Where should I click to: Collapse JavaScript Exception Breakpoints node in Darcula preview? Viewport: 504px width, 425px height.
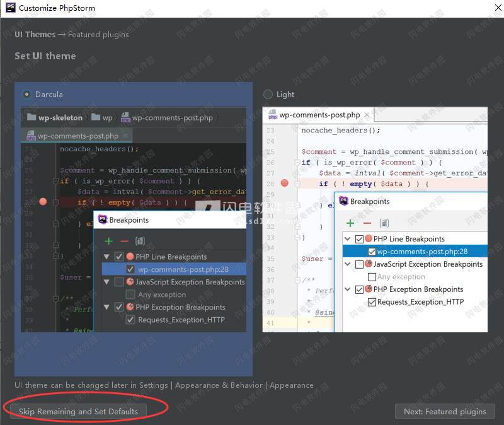coord(106,282)
